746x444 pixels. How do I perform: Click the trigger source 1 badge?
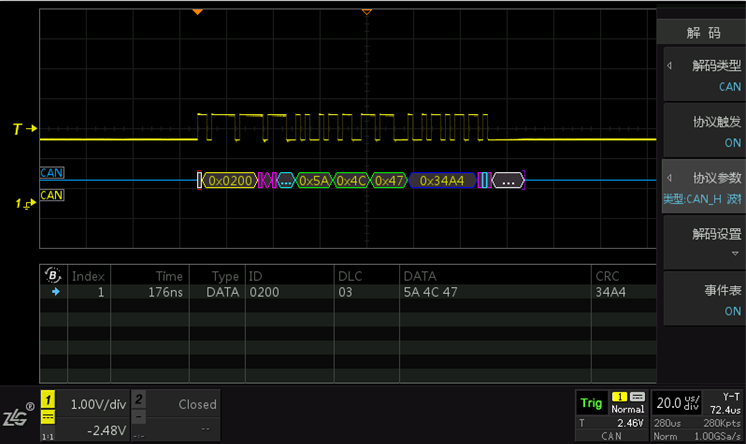click(619, 396)
